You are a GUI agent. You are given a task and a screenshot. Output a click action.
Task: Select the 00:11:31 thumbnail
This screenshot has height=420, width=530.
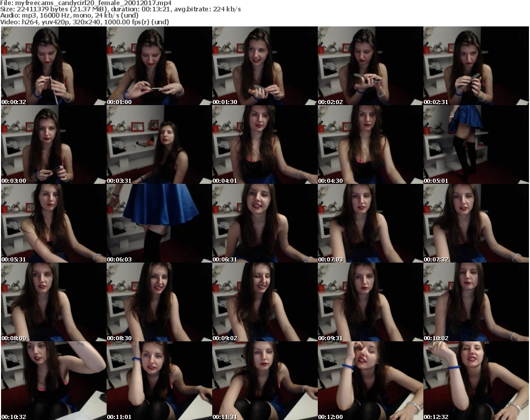[264, 381]
